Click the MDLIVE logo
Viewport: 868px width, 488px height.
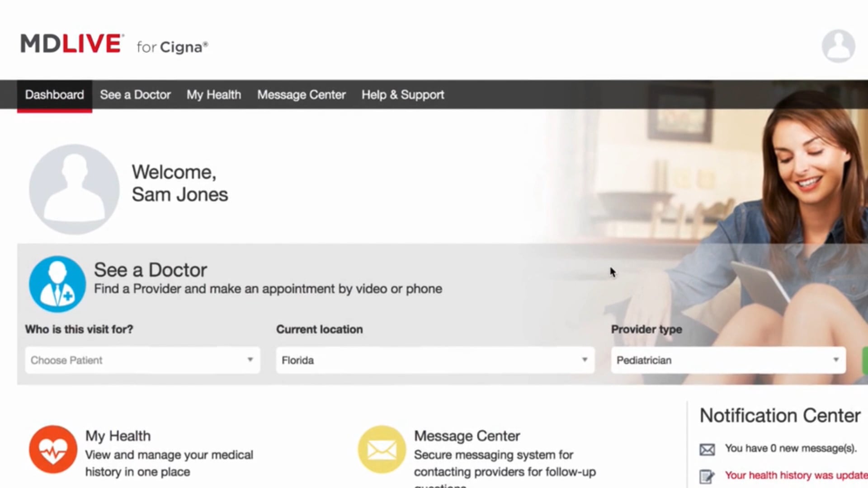tap(70, 43)
